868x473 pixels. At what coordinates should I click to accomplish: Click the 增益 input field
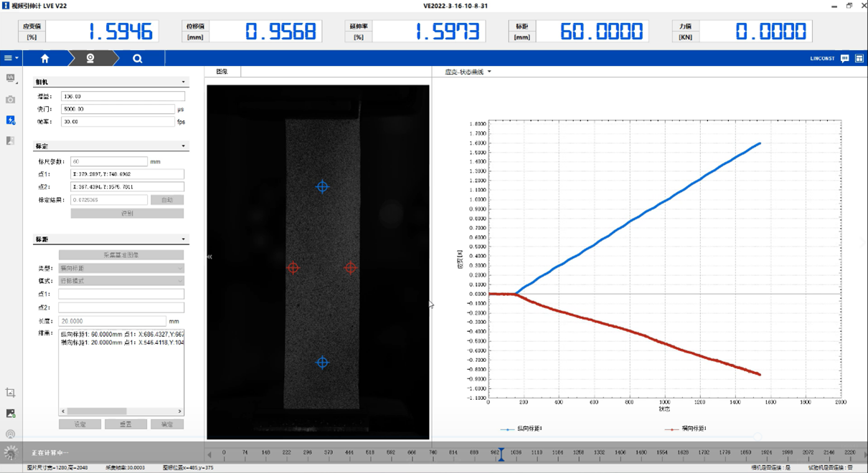123,96
